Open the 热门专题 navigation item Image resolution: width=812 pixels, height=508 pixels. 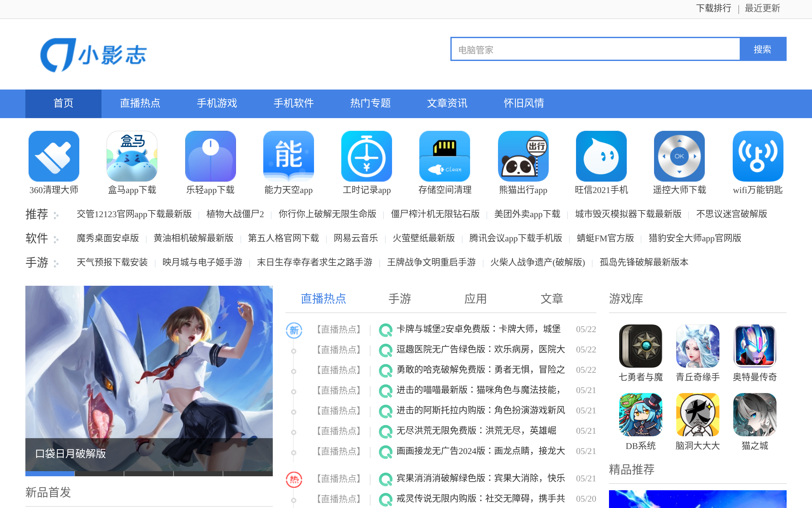[370, 104]
